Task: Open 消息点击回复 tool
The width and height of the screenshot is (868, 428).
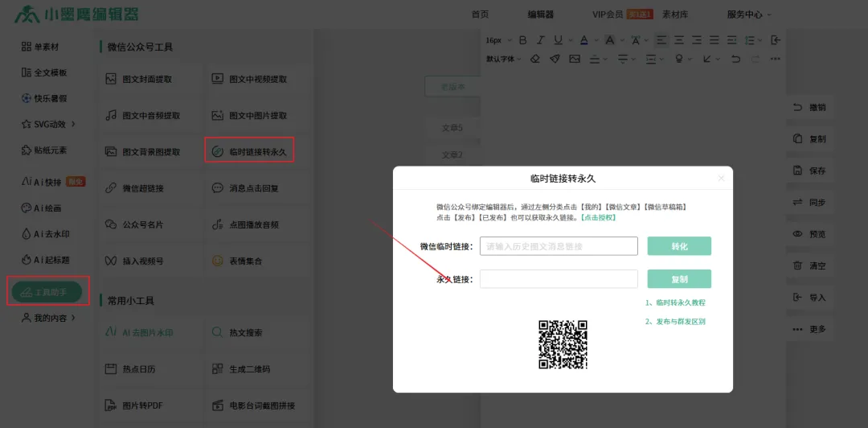Action: pos(245,188)
